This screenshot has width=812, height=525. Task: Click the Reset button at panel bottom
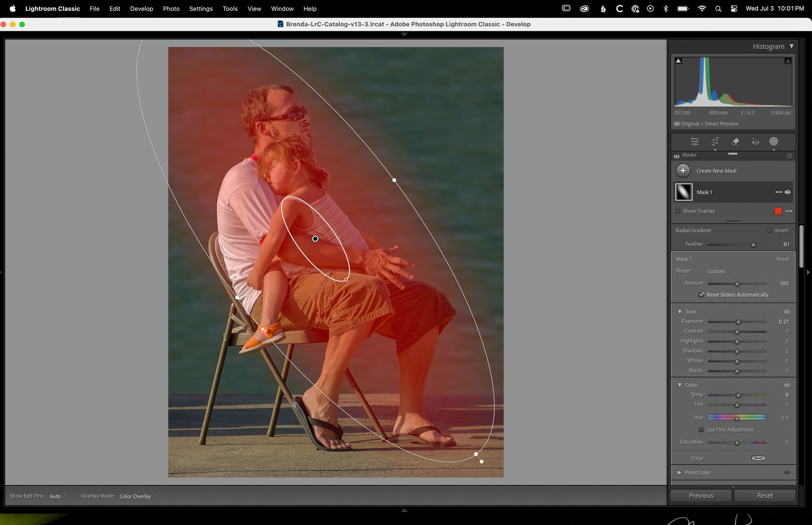(765, 496)
